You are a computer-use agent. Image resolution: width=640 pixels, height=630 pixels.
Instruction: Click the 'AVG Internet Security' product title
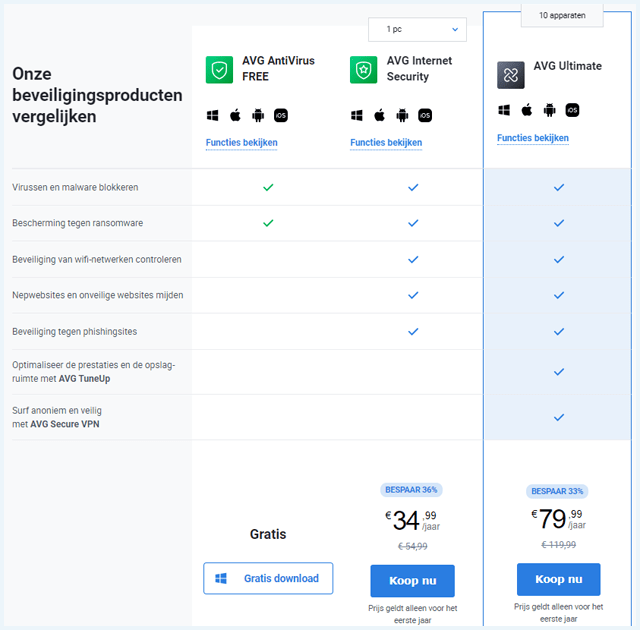(x=419, y=69)
